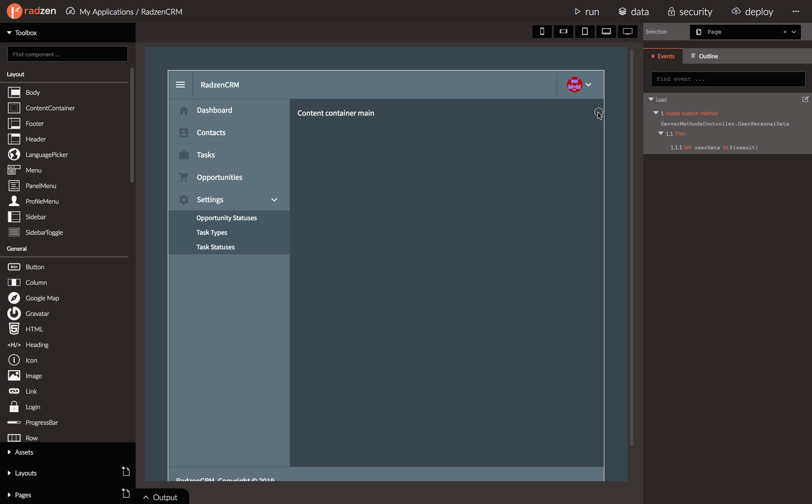Switch to desktop monitor preview icon
This screenshot has width=812, height=504.
pyautogui.click(x=628, y=32)
